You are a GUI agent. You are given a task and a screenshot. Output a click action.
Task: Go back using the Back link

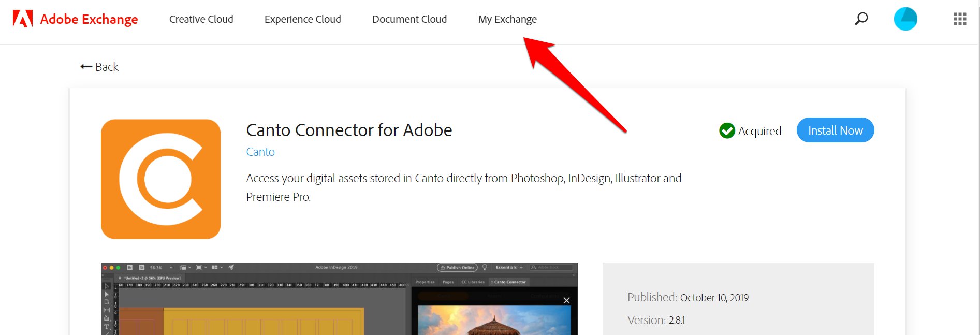coord(99,67)
